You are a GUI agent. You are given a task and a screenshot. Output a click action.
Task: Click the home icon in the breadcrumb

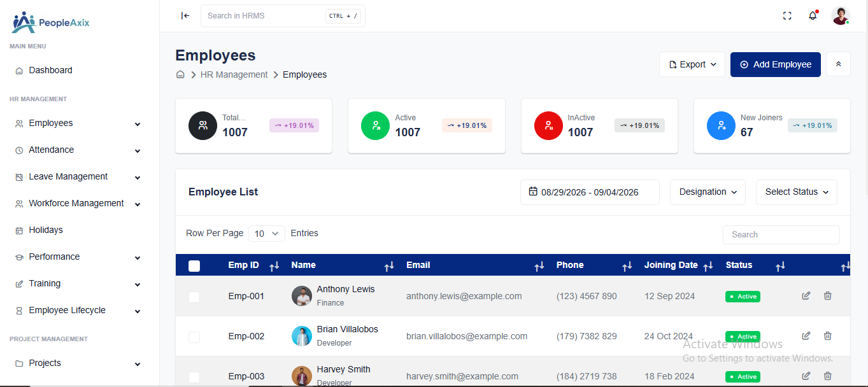click(180, 74)
